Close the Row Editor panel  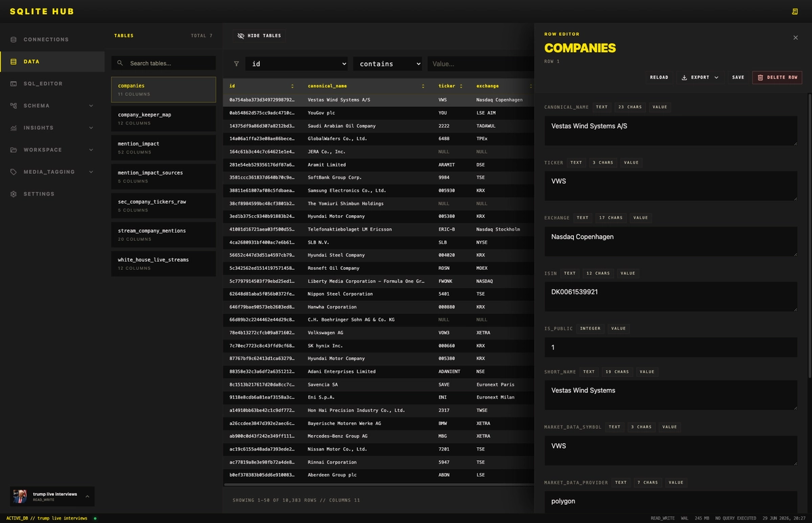tap(796, 38)
